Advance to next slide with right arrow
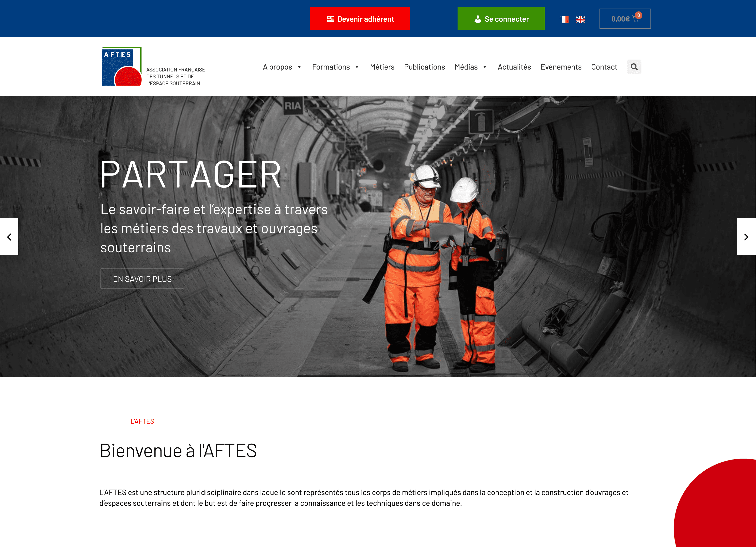 (x=746, y=237)
